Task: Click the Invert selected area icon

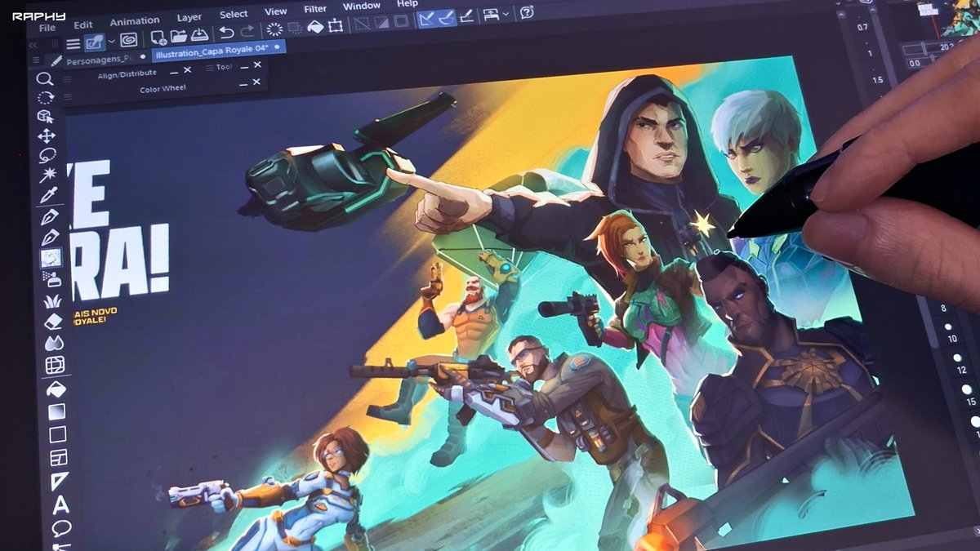Action: (x=381, y=23)
